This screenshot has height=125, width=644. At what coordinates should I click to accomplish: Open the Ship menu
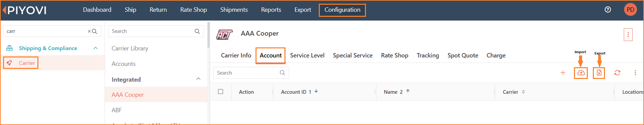tap(131, 10)
